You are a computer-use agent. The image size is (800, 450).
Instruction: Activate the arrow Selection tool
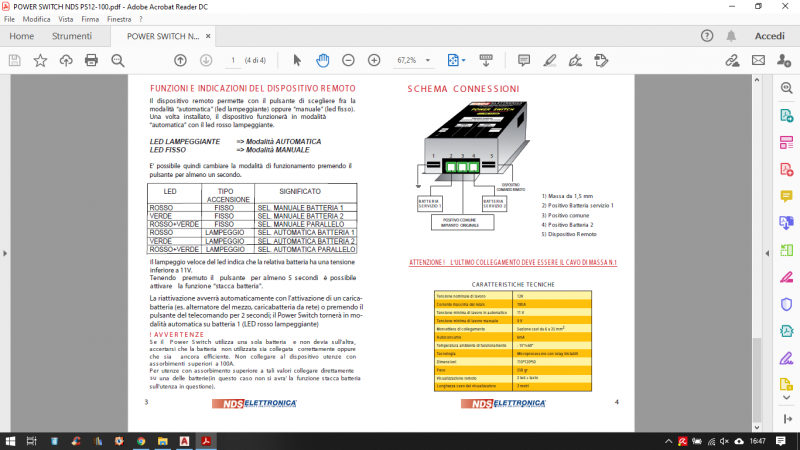coord(297,60)
